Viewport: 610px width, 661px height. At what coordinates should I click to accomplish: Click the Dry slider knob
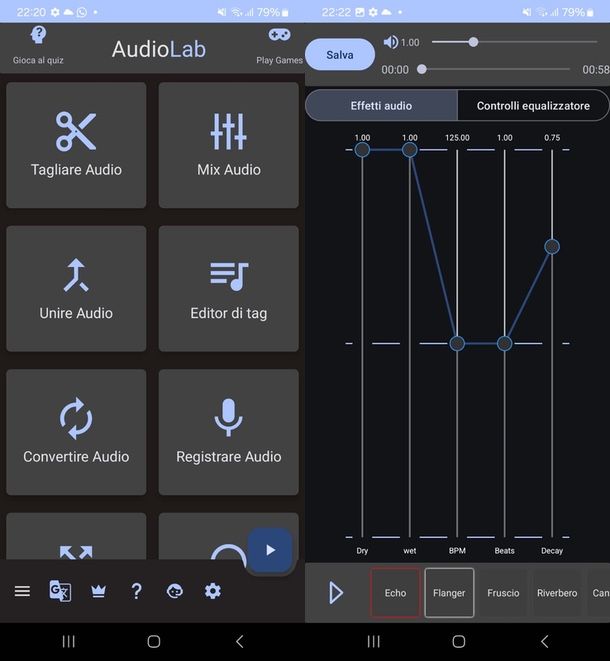pos(362,150)
